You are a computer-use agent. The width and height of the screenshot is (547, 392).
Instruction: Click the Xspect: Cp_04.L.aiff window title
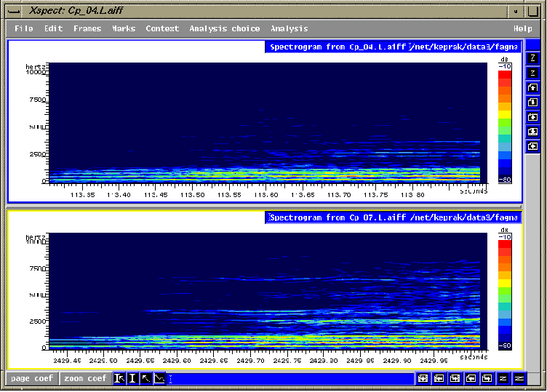[x=76, y=10]
